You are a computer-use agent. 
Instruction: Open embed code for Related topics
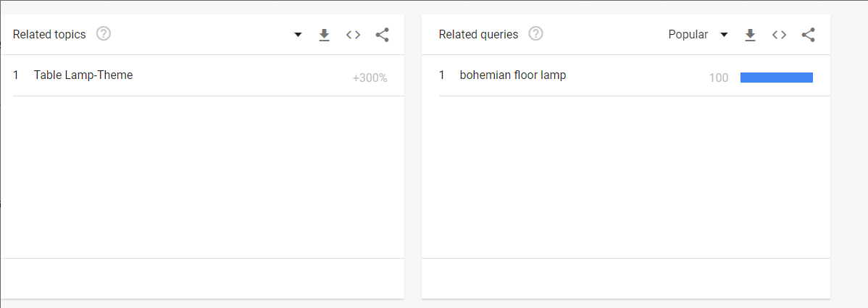(354, 35)
